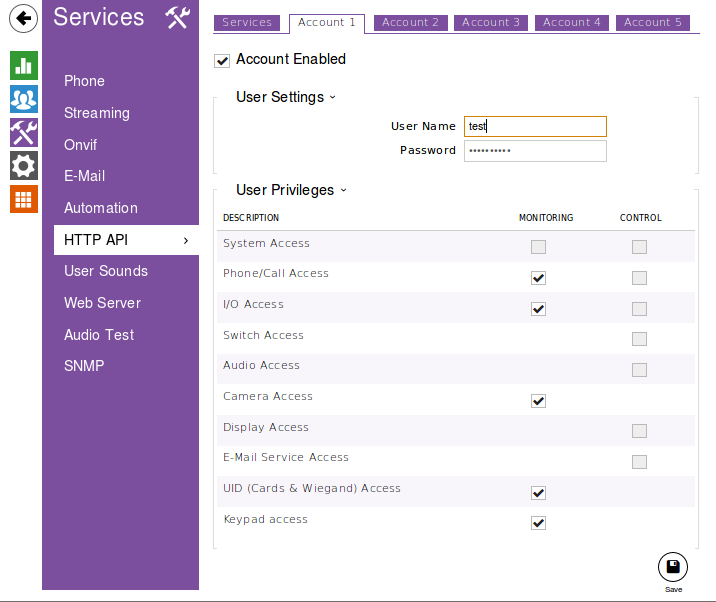Open the Streaming services page

point(97,113)
